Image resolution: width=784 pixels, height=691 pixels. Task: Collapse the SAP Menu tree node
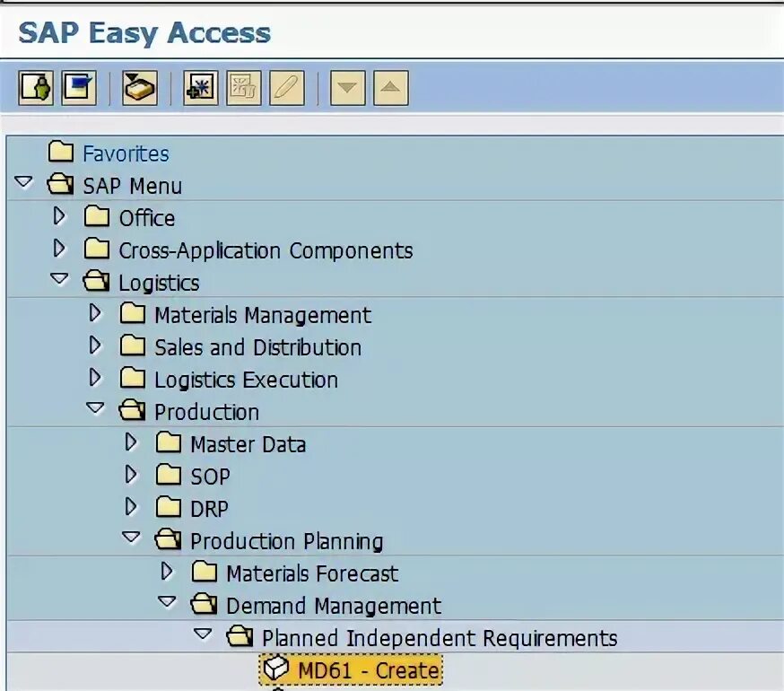point(23,181)
